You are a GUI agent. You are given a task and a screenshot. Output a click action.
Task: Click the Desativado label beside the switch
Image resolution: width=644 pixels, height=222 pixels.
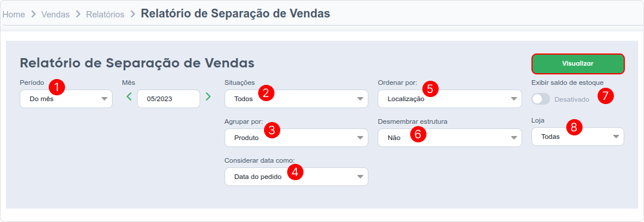pyautogui.click(x=571, y=99)
